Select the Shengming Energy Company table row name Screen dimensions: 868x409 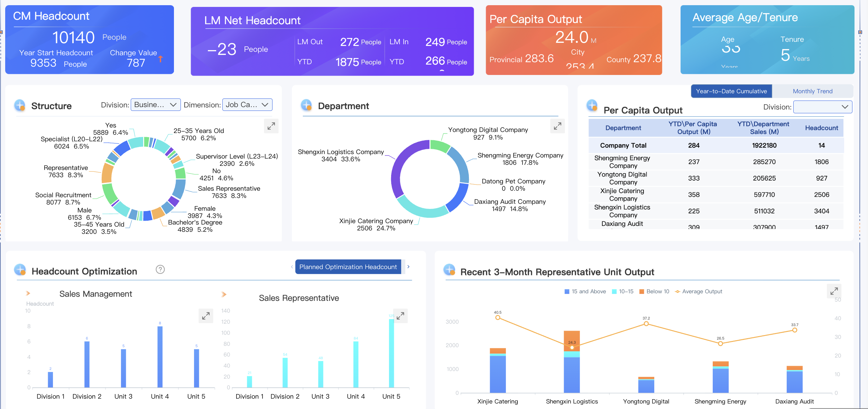(622, 162)
